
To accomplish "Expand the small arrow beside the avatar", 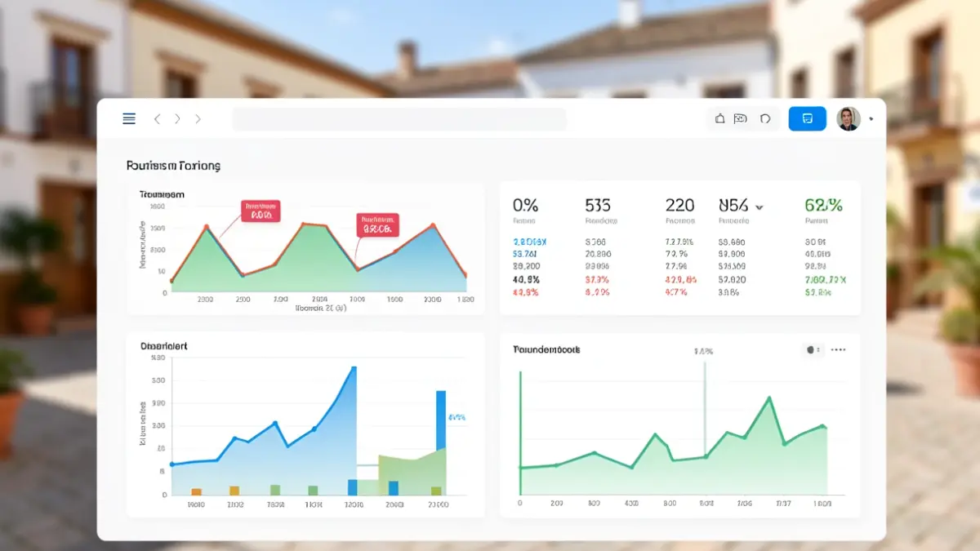I will [x=871, y=119].
